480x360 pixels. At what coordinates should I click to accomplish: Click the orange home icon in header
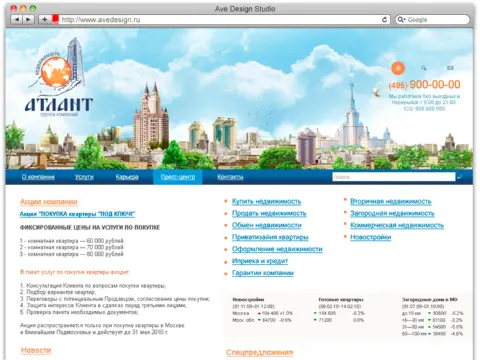(398, 68)
